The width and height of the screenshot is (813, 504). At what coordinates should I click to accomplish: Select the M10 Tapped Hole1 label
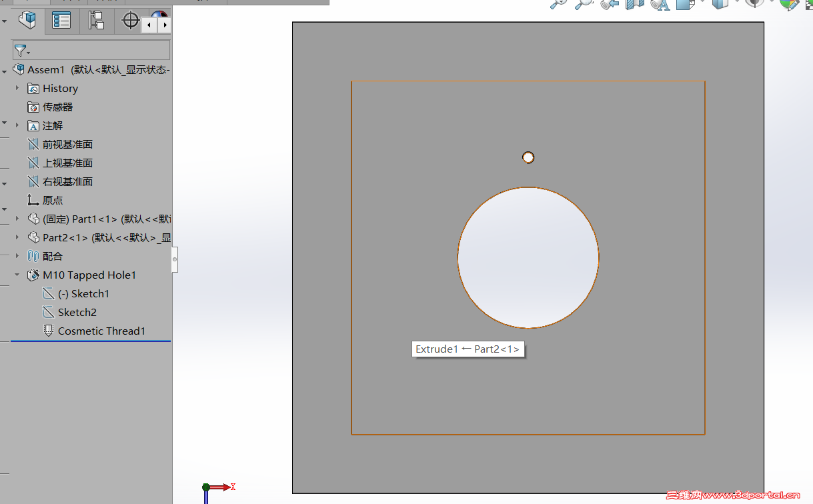(x=89, y=275)
